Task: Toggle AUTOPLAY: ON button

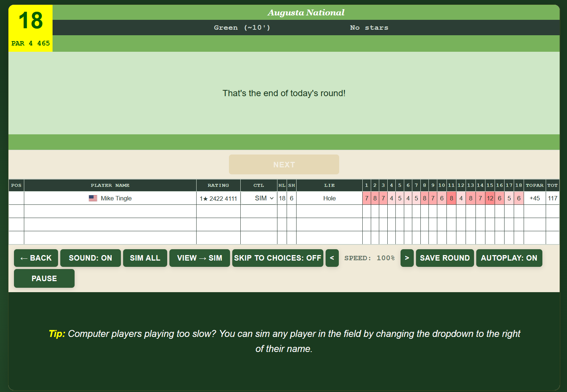Action: tap(509, 258)
